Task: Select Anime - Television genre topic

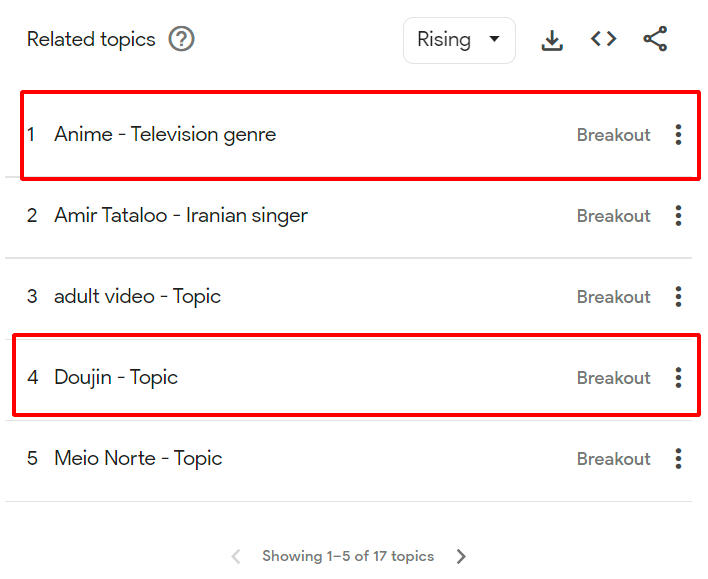Action: (165, 135)
